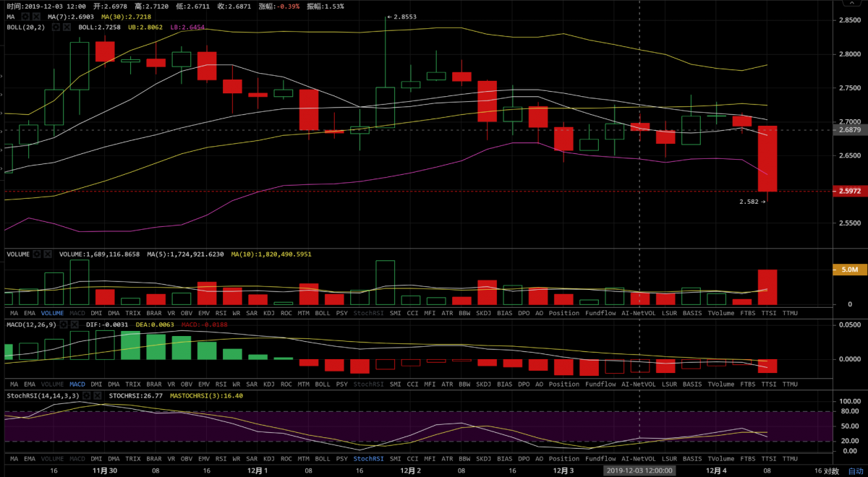Select highlighted StochRSI tab in bottom indicator row
The image size is (868, 477).
[x=369, y=458]
